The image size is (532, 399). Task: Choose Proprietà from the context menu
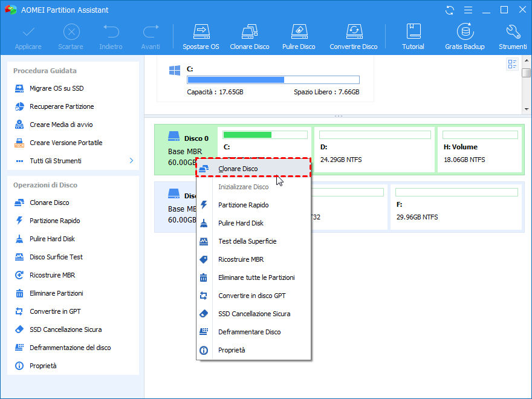pyautogui.click(x=232, y=350)
